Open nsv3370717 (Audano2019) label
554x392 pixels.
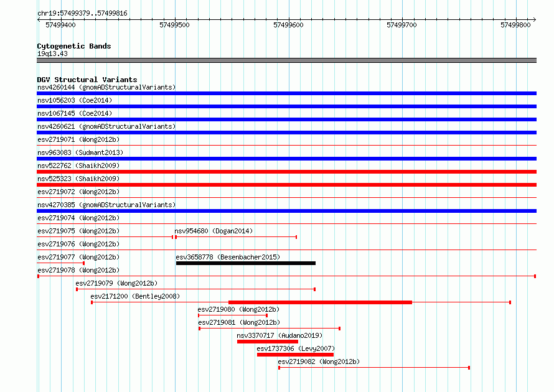click(279, 335)
